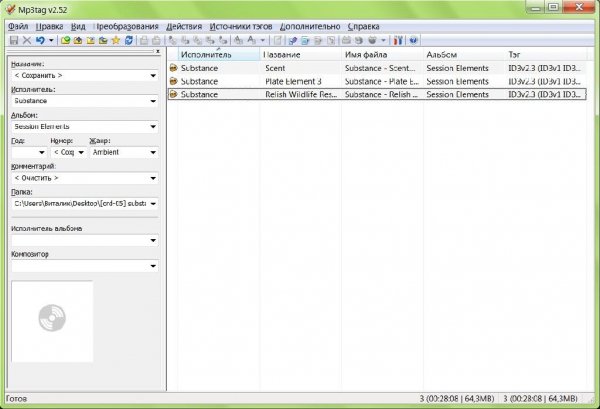Sort by the Название column header

click(x=300, y=54)
